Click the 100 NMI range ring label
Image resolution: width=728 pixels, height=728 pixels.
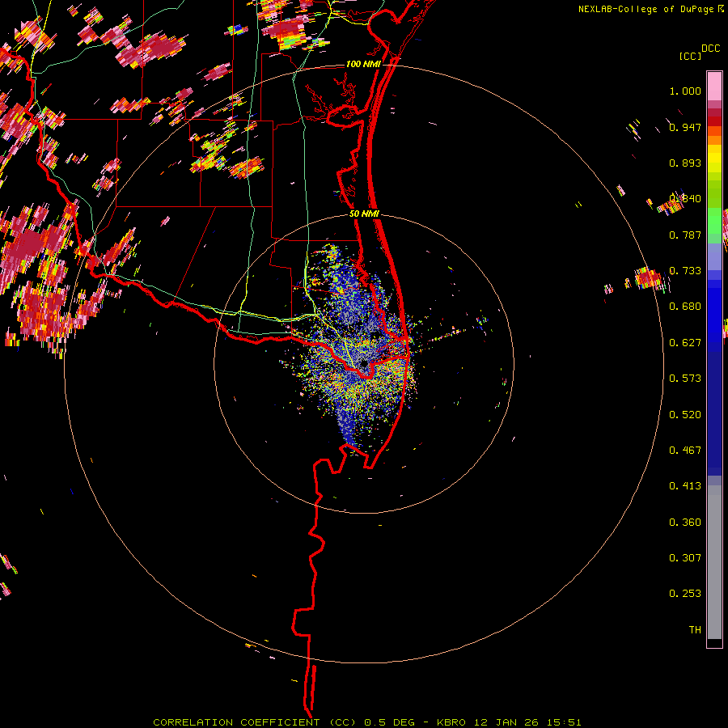363,64
